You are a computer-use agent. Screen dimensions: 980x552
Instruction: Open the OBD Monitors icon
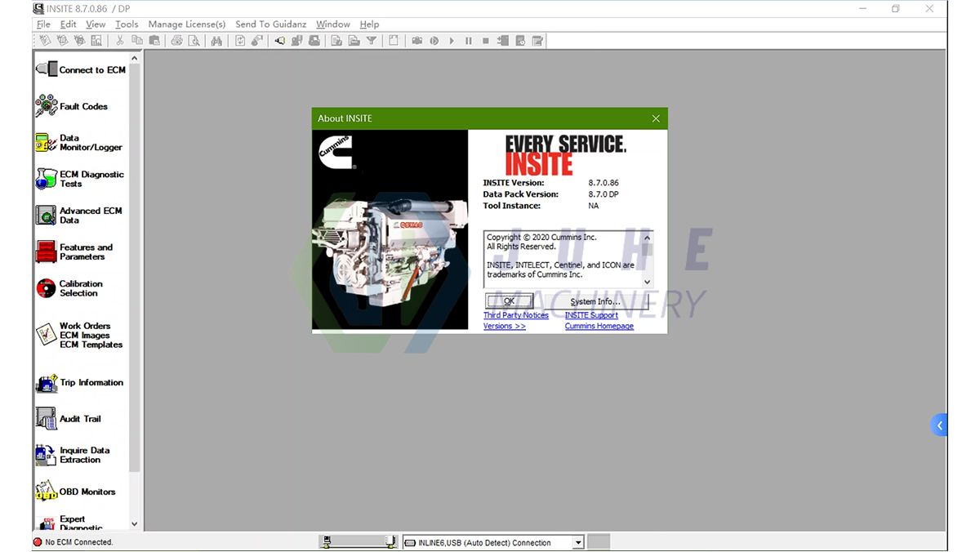click(47, 492)
